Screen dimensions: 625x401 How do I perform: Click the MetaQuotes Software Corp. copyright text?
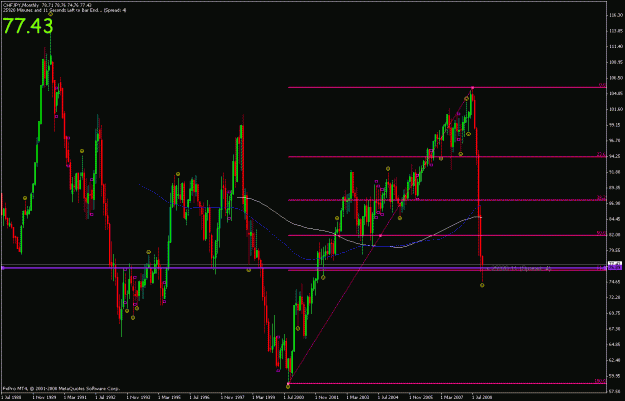[61, 388]
